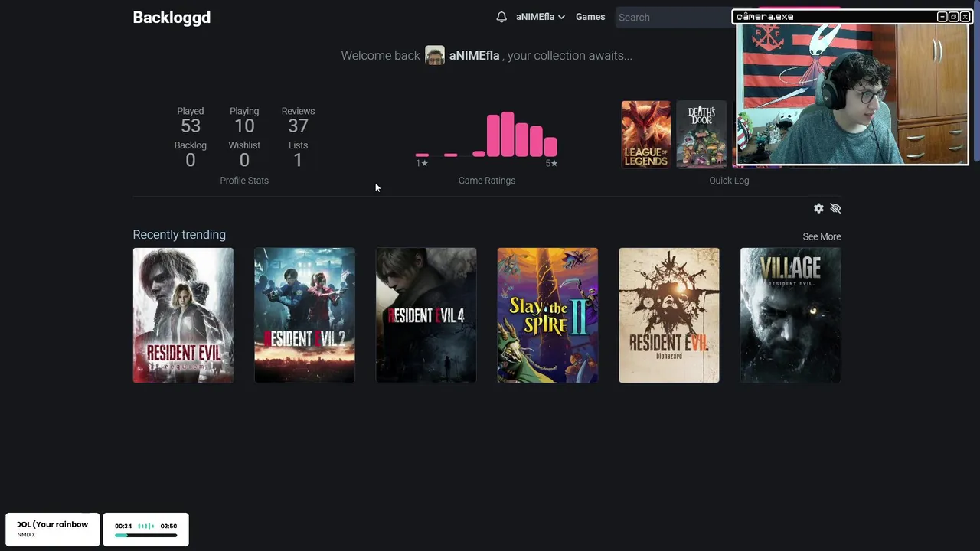The height and width of the screenshot is (551, 980).
Task: Click the music player progress bar
Action: coord(145,536)
